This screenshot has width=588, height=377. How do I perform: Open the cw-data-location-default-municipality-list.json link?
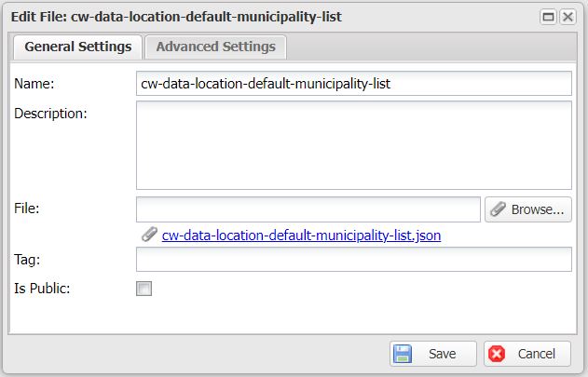(x=301, y=236)
